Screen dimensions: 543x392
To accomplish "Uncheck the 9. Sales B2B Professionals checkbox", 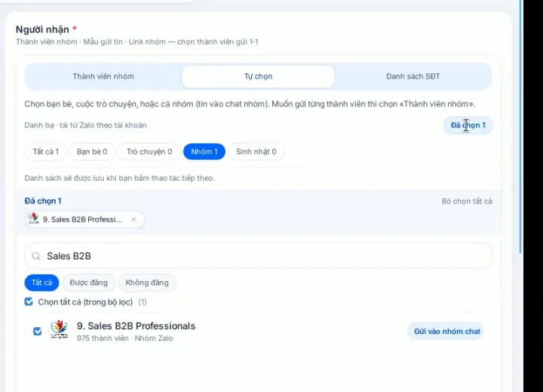I will pyautogui.click(x=38, y=332).
